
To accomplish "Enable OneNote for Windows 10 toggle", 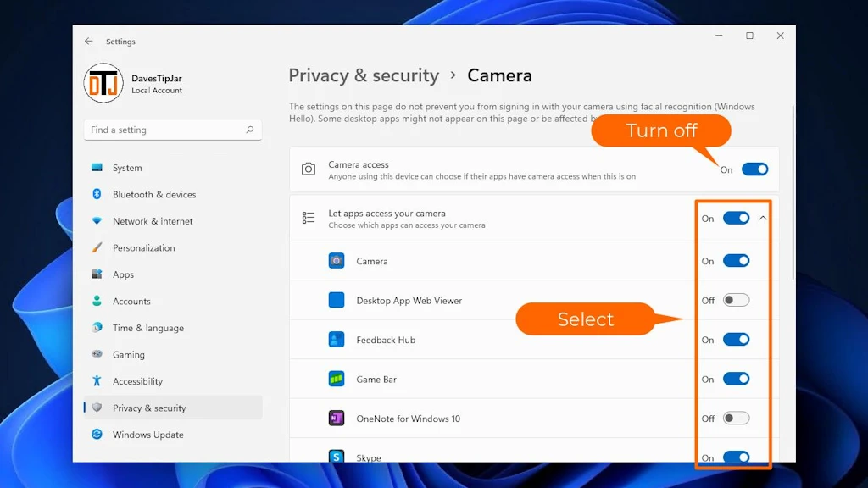I will pyautogui.click(x=736, y=419).
